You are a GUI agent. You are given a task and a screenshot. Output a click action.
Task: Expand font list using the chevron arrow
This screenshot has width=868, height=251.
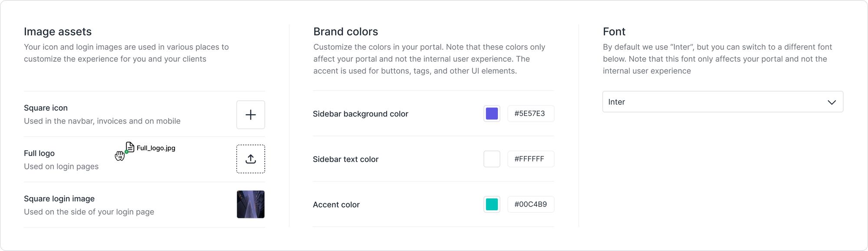click(x=832, y=102)
